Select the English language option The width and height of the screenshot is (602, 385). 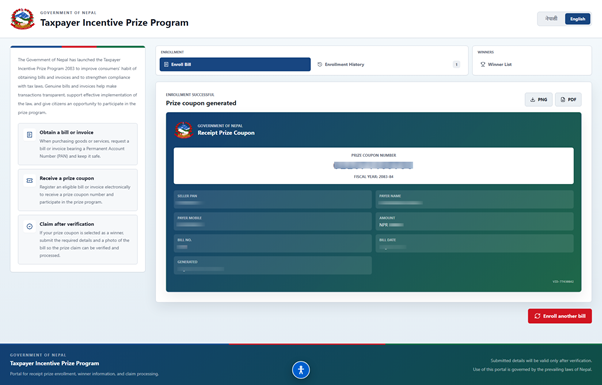coord(577,18)
